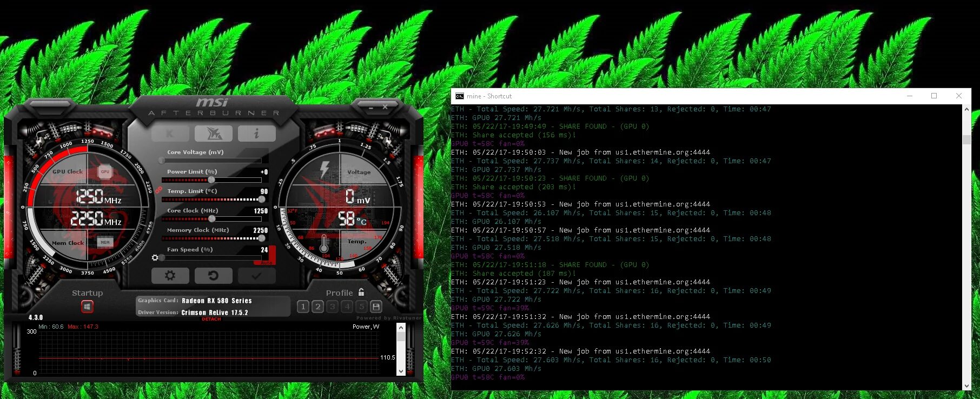Open the Kombustor 'K' button in Afterburner

click(x=170, y=133)
